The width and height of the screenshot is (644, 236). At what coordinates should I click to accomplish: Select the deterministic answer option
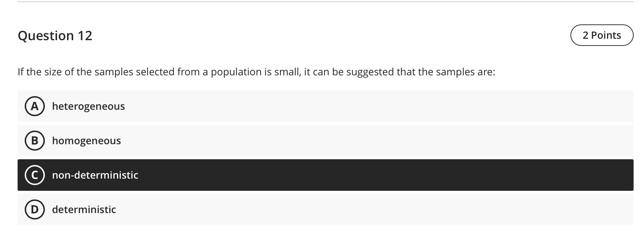pyautogui.click(x=179, y=209)
